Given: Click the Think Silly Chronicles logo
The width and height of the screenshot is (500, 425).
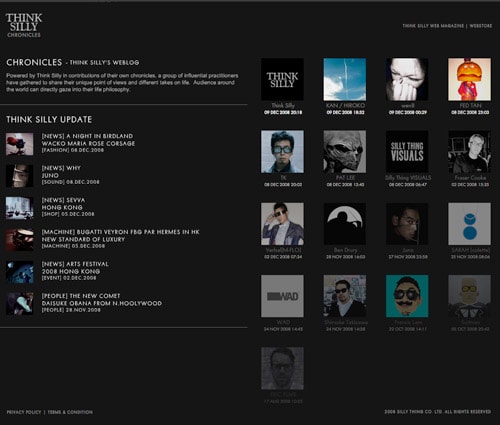Looking at the screenshot, I should point(24,25).
